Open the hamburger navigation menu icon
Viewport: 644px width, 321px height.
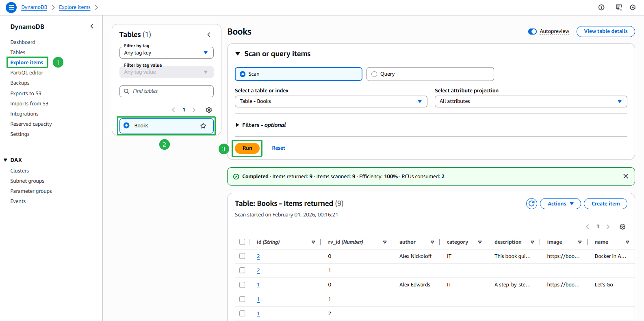click(11, 7)
